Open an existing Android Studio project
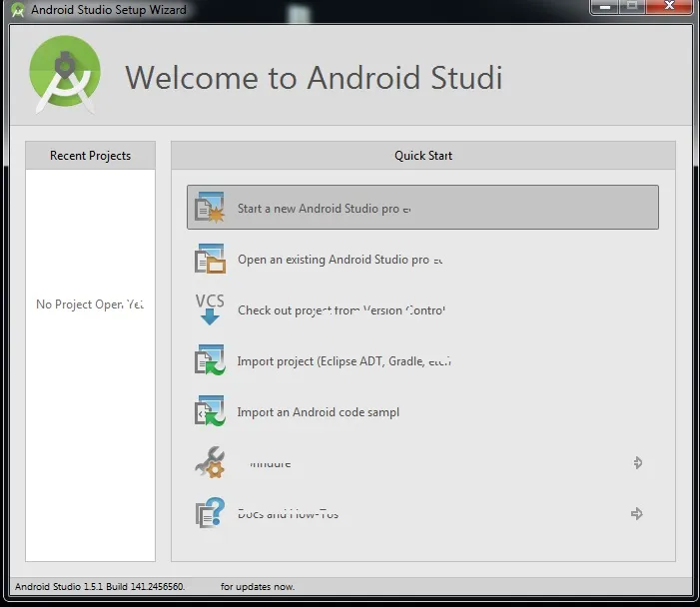 pos(422,259)
